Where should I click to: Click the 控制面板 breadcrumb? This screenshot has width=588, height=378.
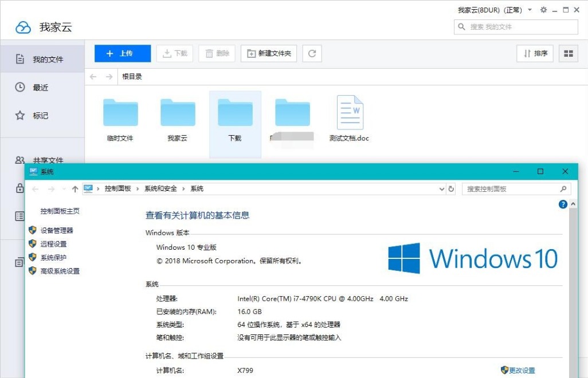[117, 189]
